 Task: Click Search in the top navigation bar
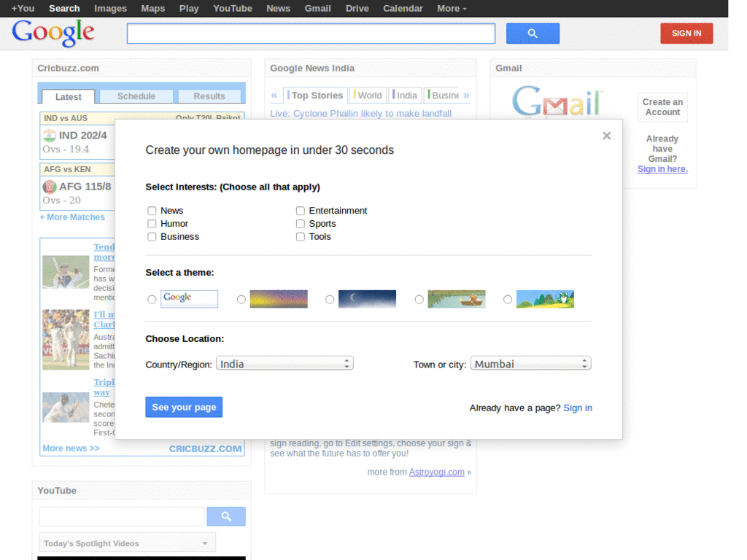click(x=64, y=9)
